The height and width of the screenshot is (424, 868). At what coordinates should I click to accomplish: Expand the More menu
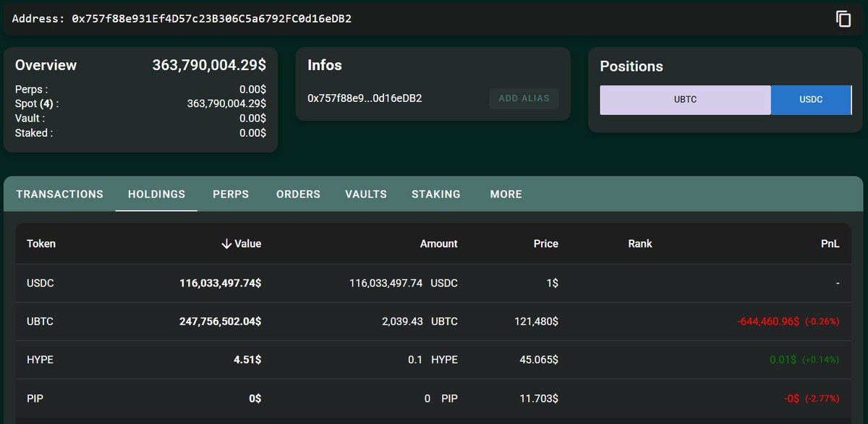pyautogui.click(x=506, y=194)
